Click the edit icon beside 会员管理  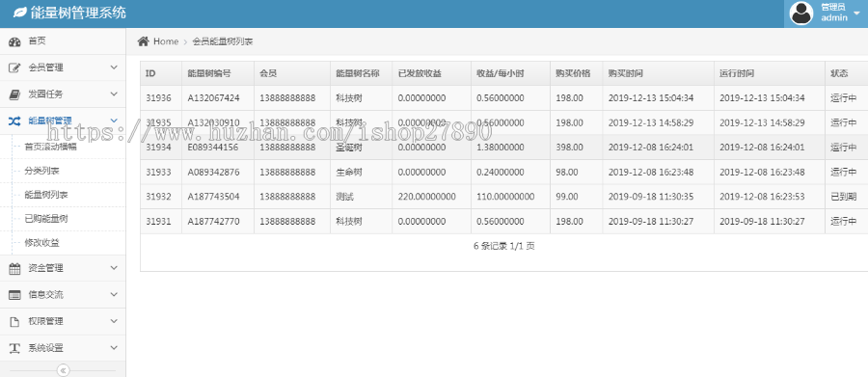click(x=14, y=67)
